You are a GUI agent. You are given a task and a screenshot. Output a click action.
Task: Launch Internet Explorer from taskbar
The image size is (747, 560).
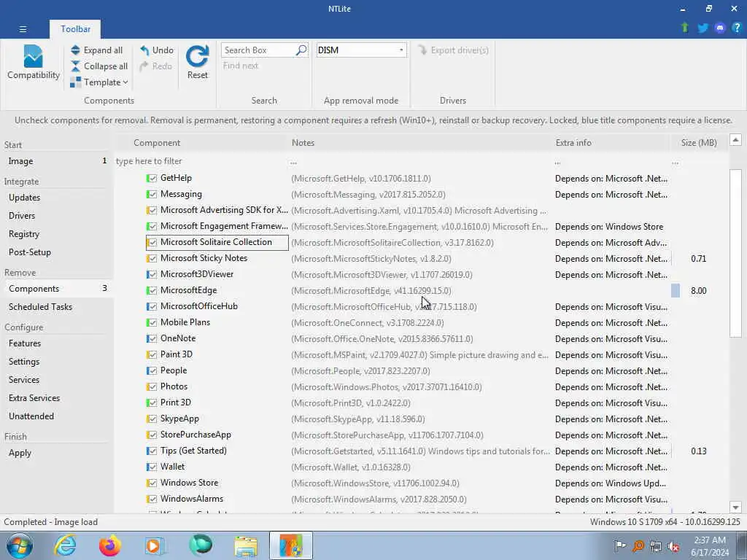[65, 545]
